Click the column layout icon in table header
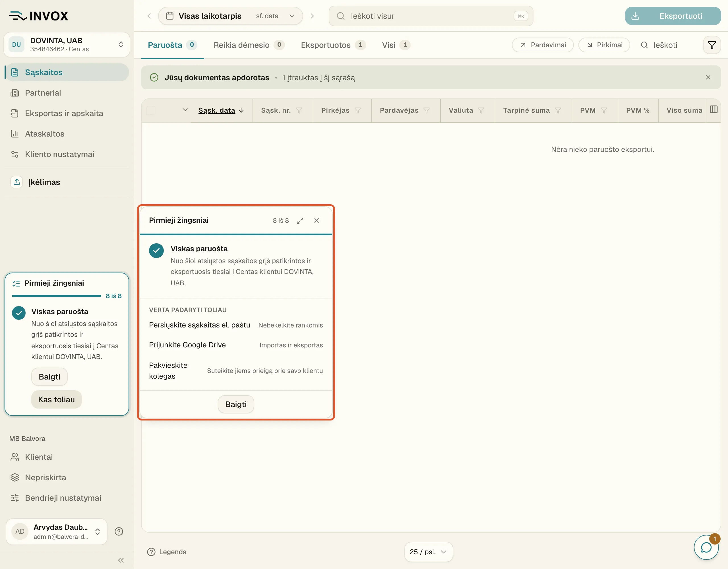This screenshot has width=728, height=569. [714, 110]
